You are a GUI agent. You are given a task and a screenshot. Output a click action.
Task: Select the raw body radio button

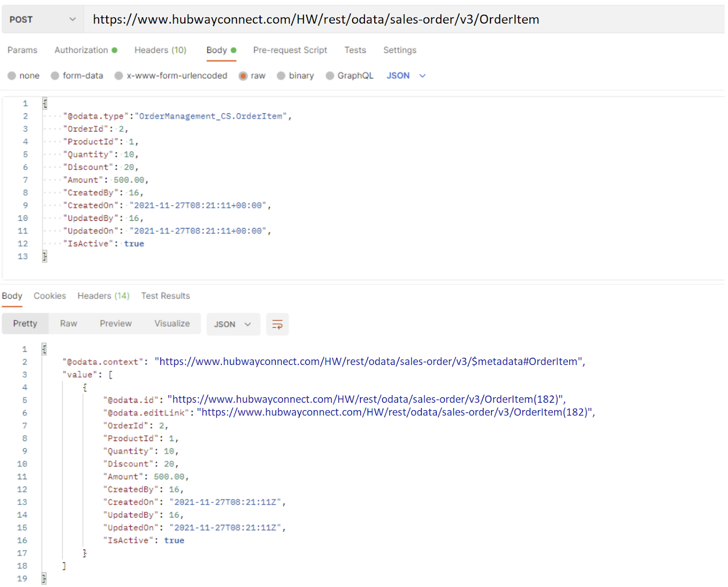[243, 76]
